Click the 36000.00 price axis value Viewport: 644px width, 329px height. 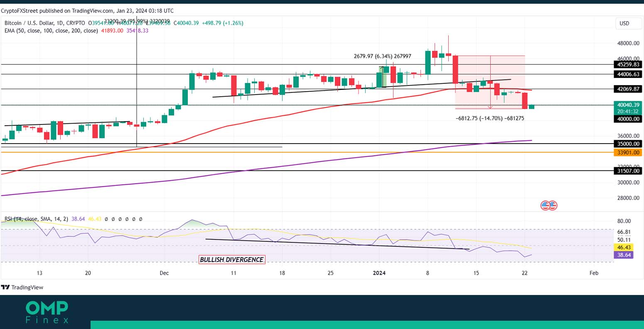tap(628, 136)
